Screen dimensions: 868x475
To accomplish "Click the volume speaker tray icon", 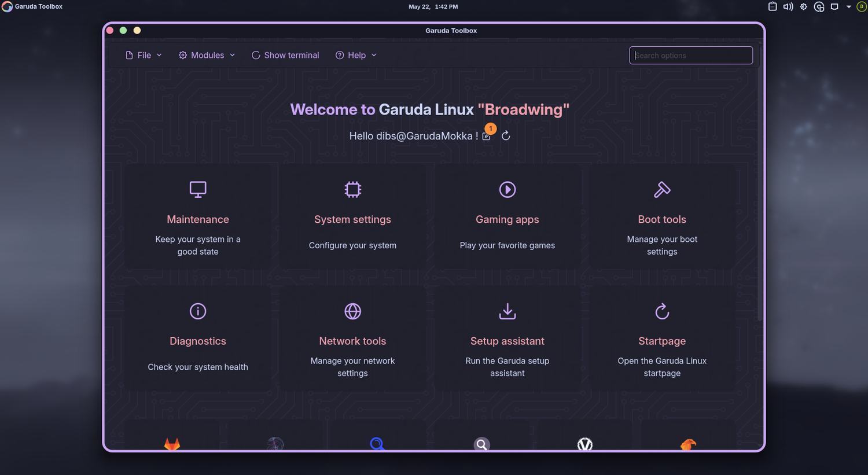I will 788,6.
